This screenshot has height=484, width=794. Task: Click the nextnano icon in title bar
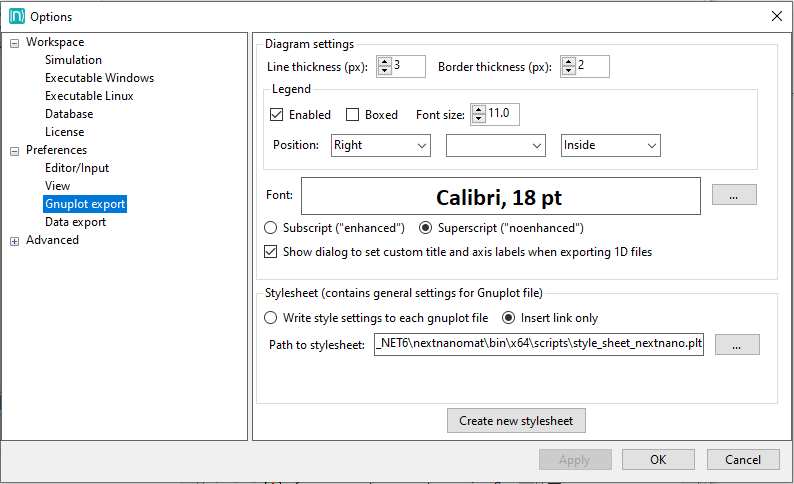coord(16,16)
